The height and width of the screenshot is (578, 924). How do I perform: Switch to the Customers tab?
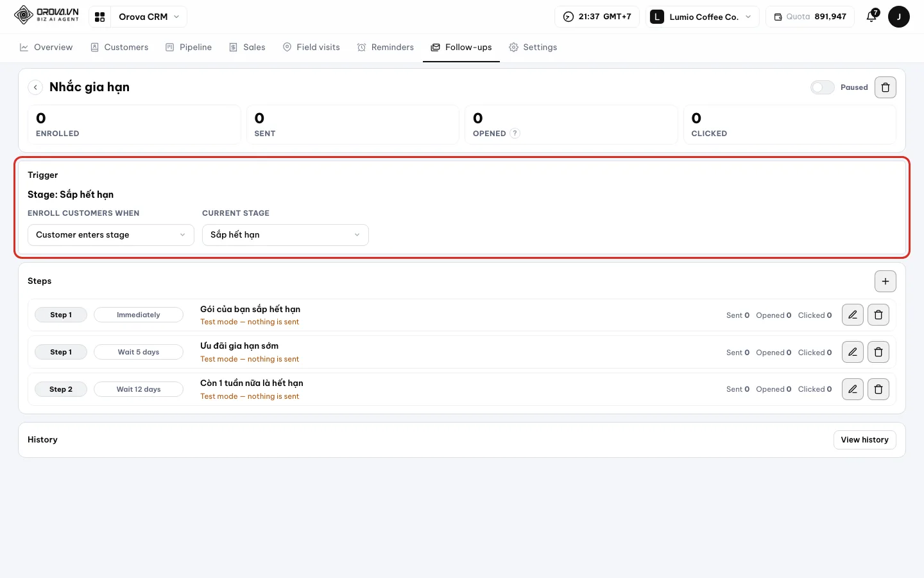click(x=119, y=48)
